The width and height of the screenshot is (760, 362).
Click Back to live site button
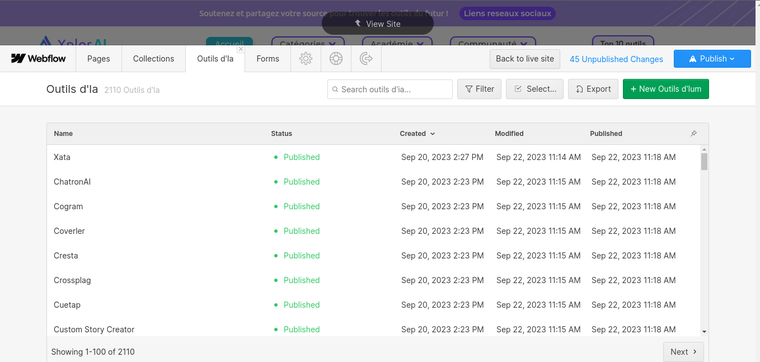click(524, 59)
